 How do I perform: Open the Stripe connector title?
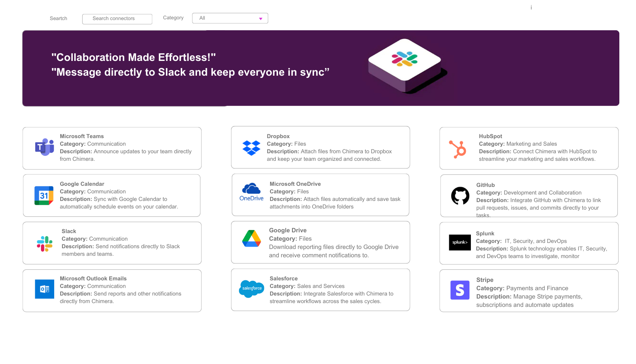485,280
